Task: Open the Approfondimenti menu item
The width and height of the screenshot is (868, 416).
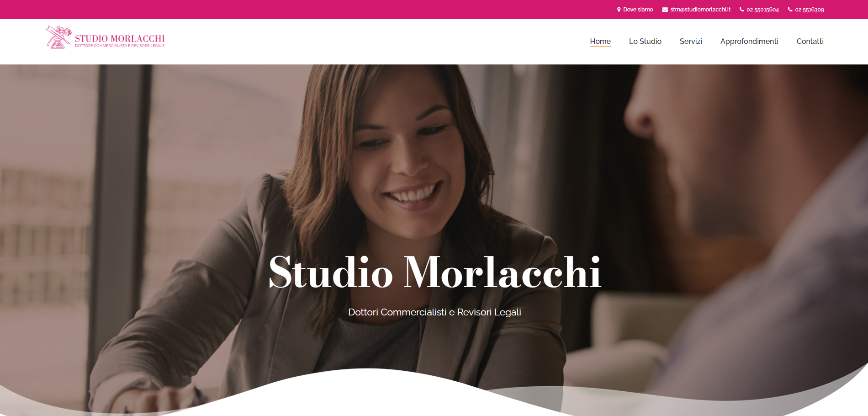Action: pyautogui.click(x=749, y=42)
